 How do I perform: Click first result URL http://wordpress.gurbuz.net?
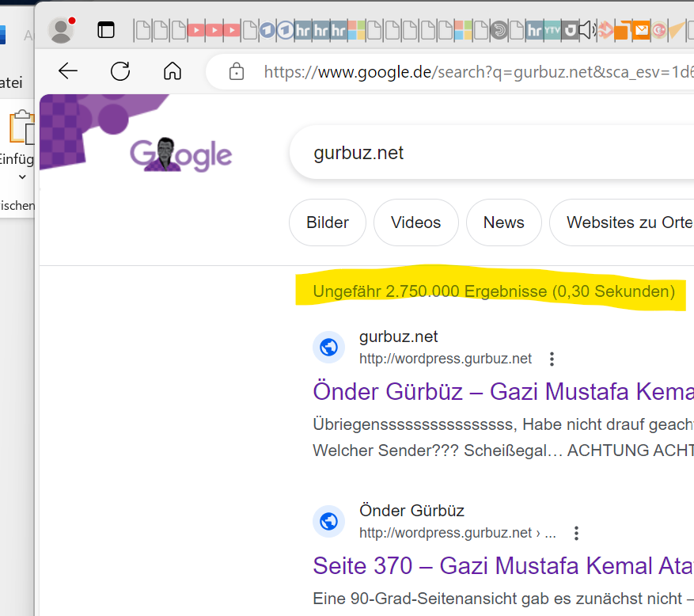(446, 359)
